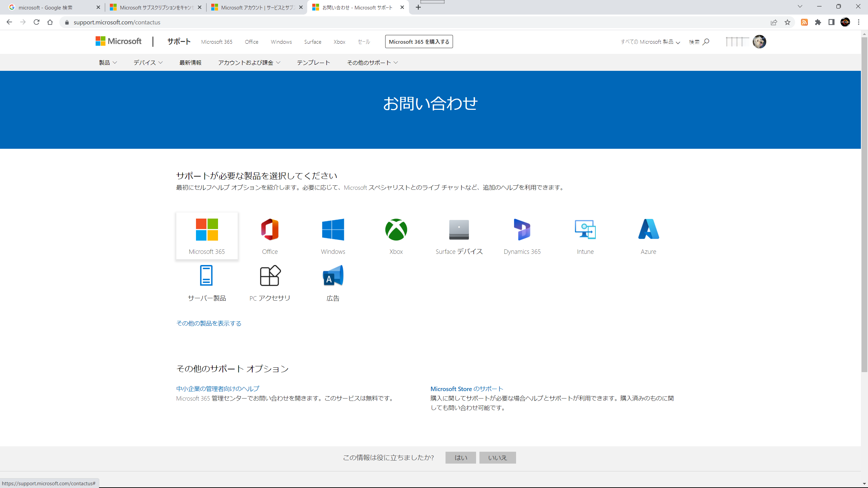
Task: Close the お問い合わせ - Microsoft サポート tab
Action: 402,7
